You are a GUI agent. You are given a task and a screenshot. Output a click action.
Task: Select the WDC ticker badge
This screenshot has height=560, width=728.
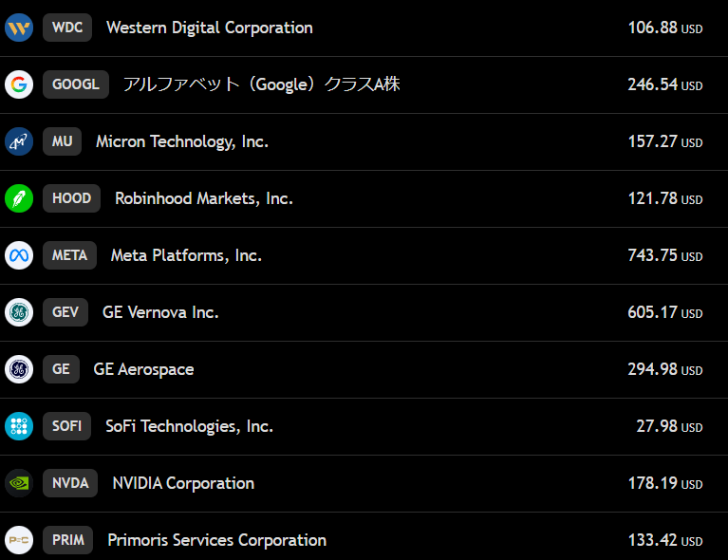point(67,28)
